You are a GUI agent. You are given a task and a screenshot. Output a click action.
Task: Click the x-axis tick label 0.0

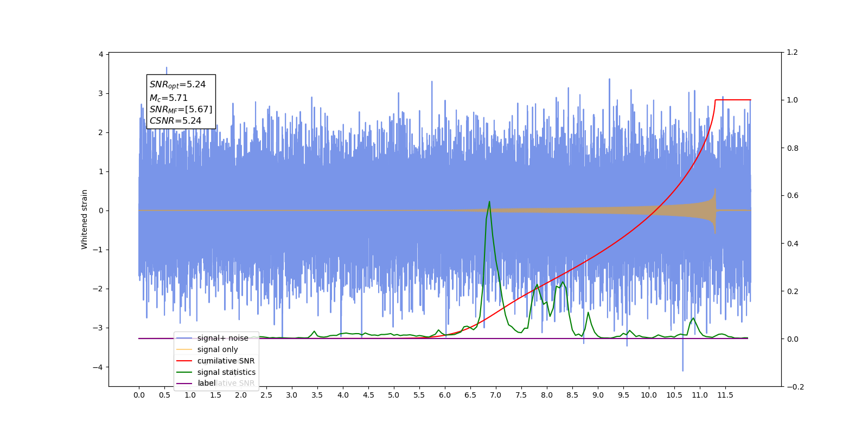click(x=139, y=395)
